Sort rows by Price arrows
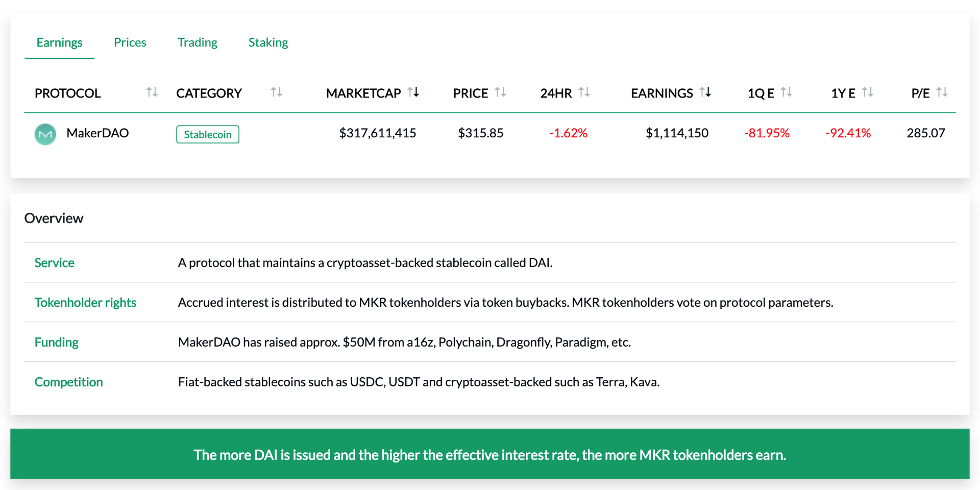 (x=500, y=92)
